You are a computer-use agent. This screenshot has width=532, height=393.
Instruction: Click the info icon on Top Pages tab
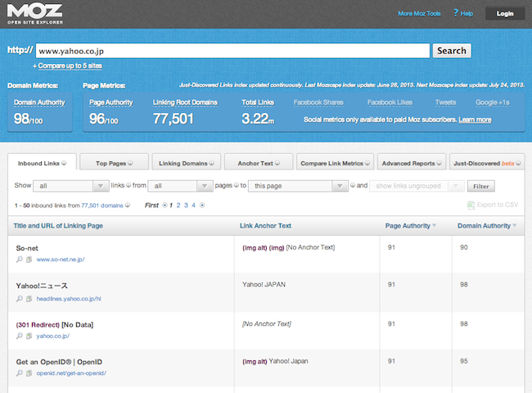tap(130, 163)
